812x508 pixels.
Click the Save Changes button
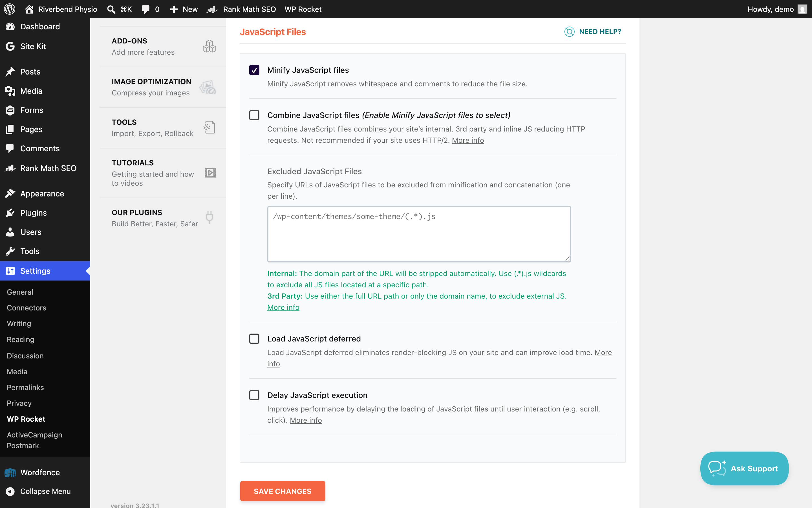[x=283, y=491]
